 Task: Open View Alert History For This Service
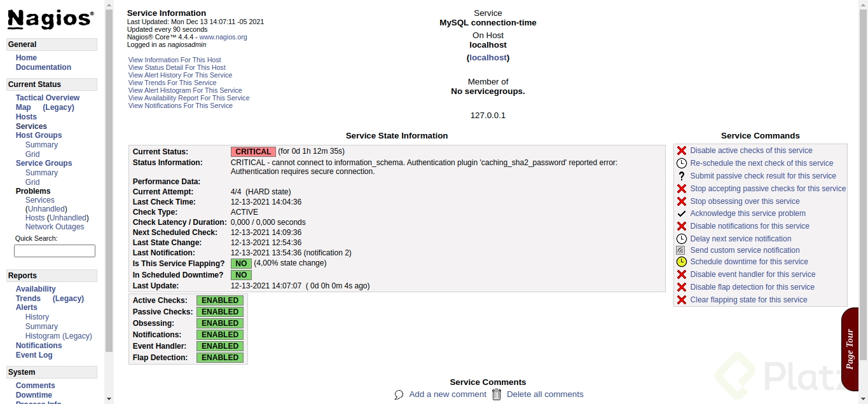point(180,75)
